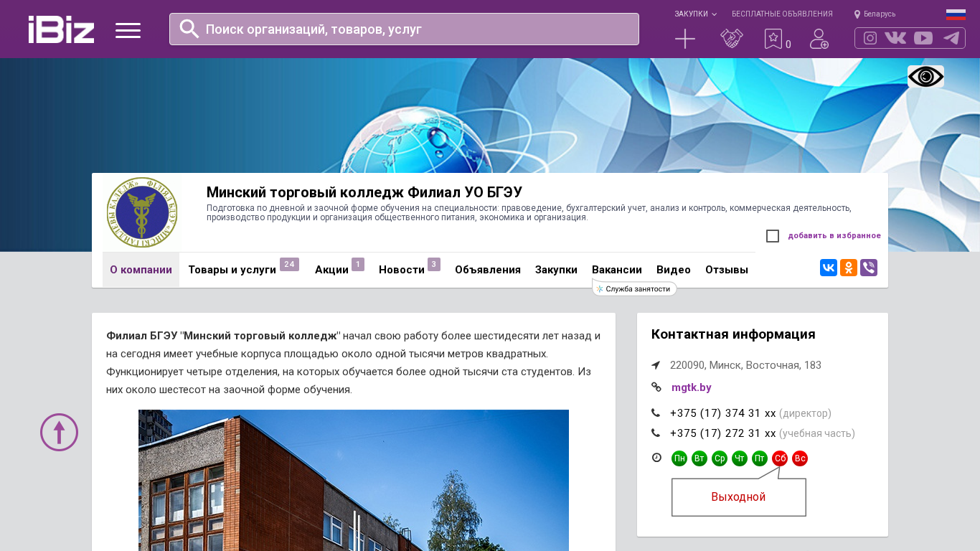Visit the mgtk.by website link
This screenshot has width=980, height=551.
[x=692, y=387]
